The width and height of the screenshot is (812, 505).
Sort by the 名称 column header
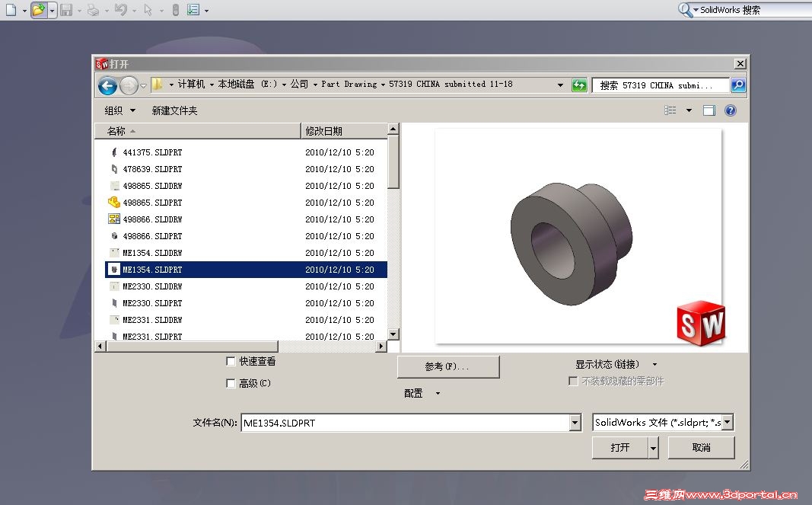(198, 131)
